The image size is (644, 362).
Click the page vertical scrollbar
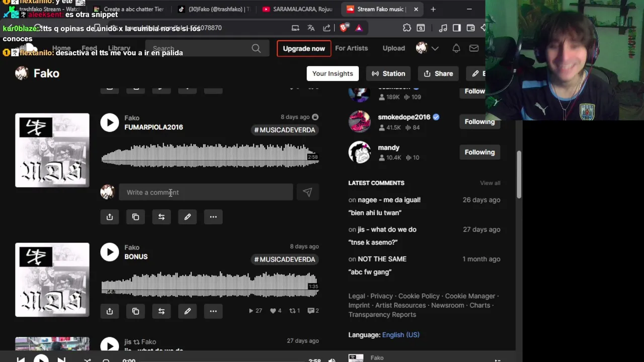519,173
